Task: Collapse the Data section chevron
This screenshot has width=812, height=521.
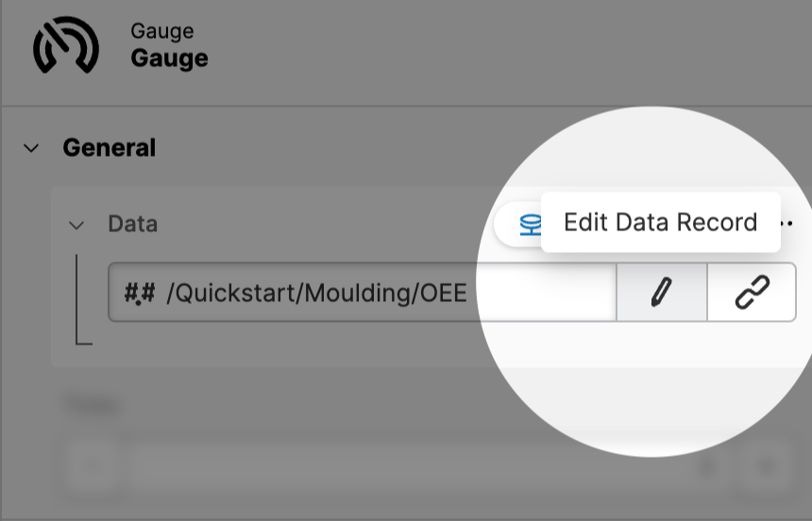Action: tap(76, 225)
